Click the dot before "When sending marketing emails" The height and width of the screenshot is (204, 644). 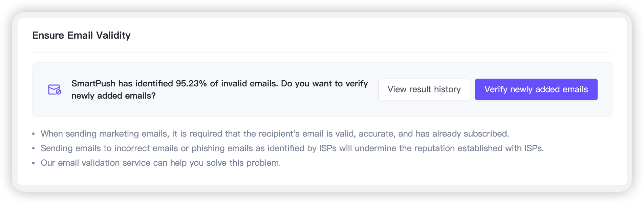[x=34, y=134]
